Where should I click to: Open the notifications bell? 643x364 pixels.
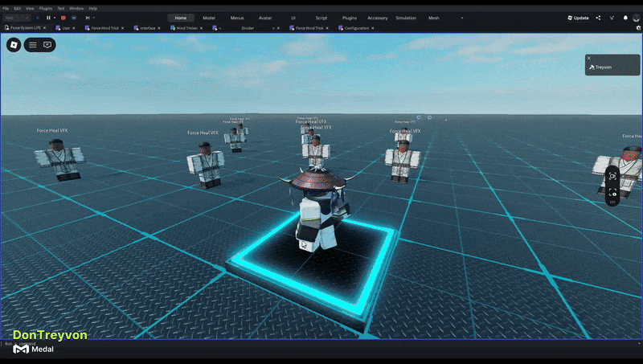625,18
